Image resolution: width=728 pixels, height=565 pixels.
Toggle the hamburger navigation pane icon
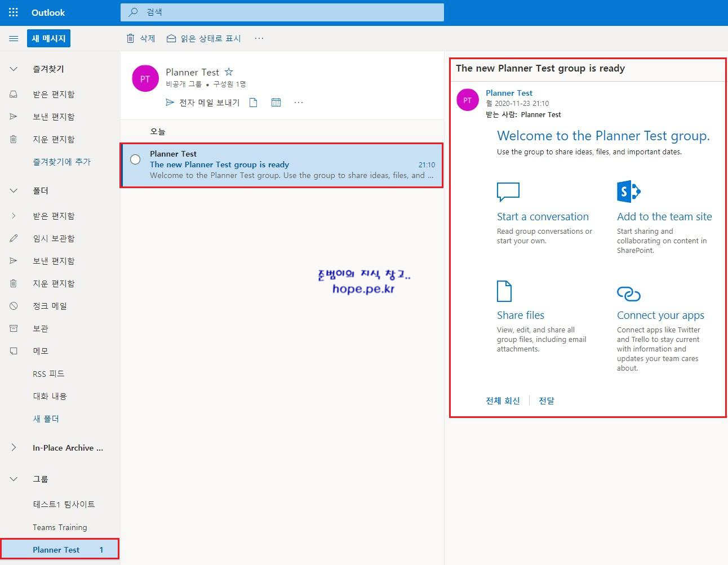tap(14, 38)
